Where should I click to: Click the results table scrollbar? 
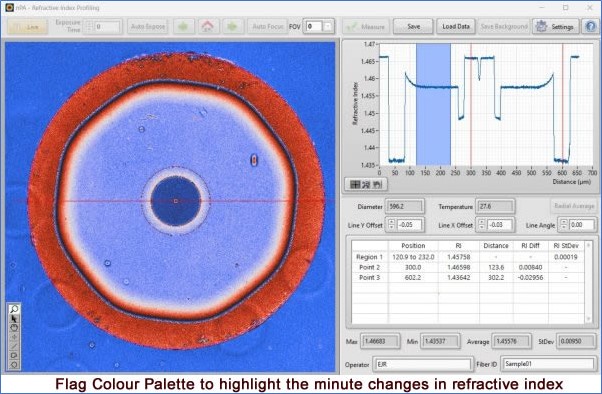588,282
